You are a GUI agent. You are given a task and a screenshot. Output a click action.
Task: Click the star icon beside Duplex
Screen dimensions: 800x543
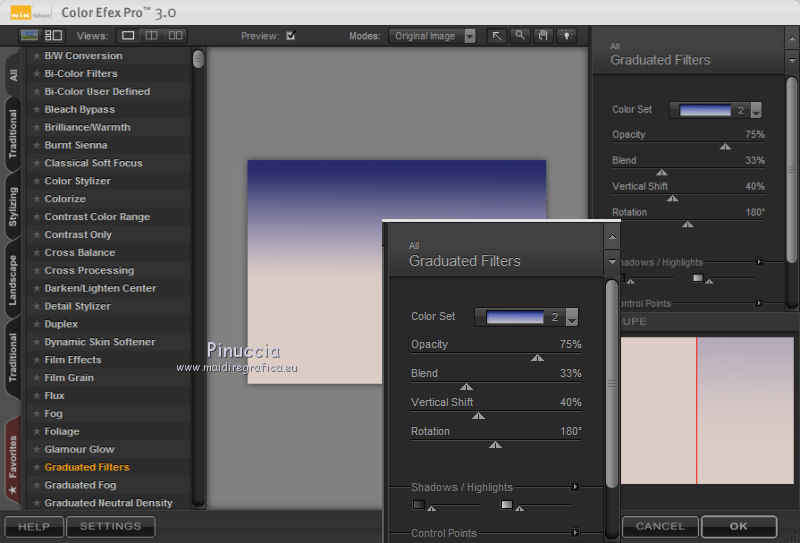[37, 324]
